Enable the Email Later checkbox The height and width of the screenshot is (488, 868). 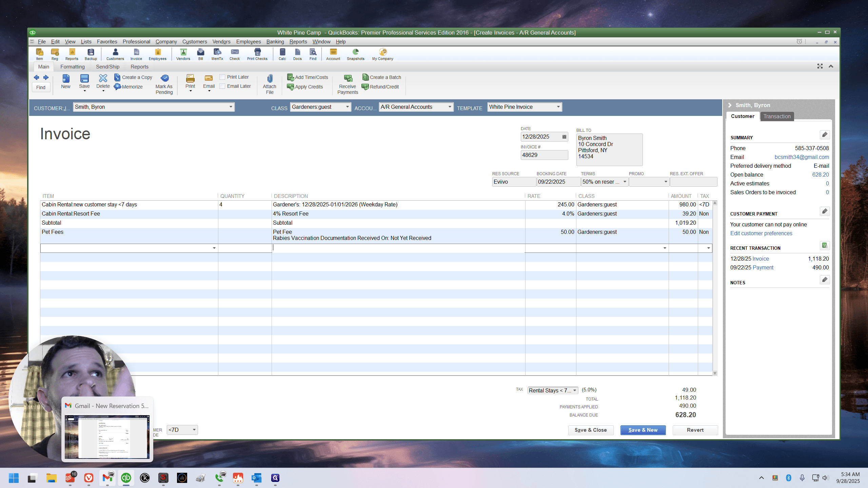coord(222,86)
